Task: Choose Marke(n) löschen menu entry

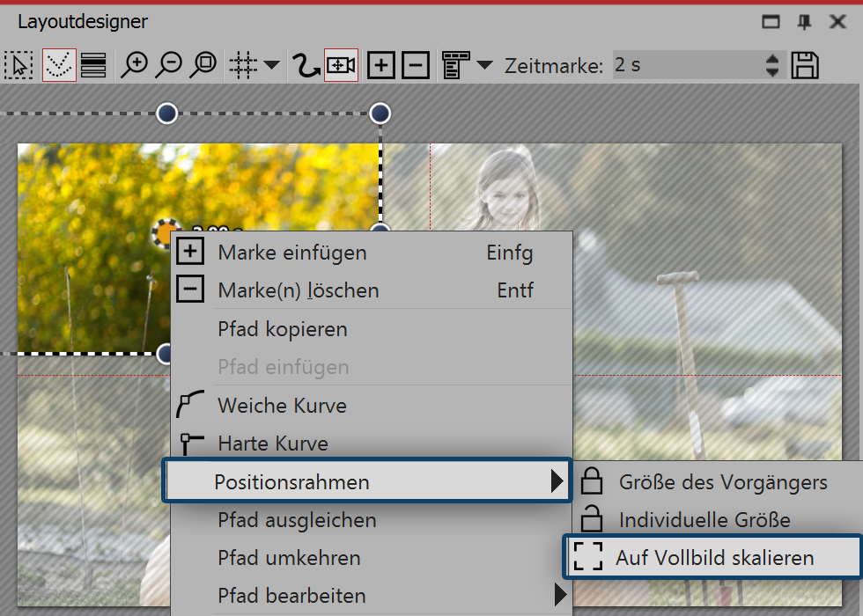Action: 372,290
